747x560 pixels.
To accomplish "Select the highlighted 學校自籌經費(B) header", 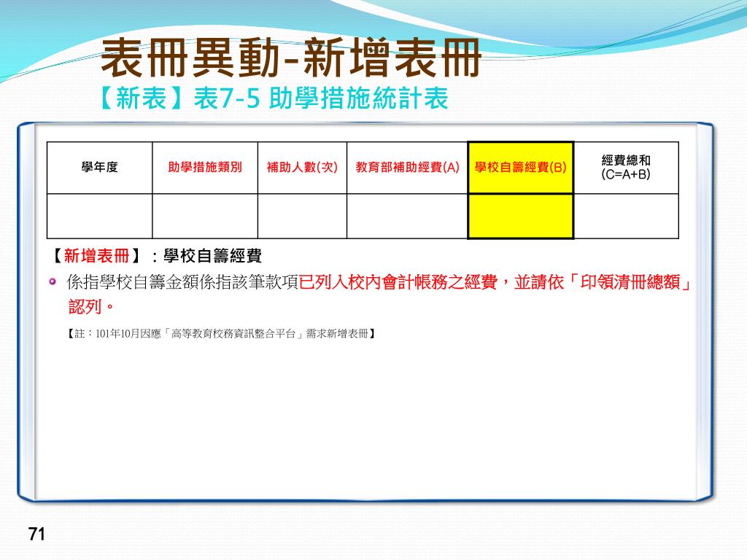I will [x=521, y=168].
